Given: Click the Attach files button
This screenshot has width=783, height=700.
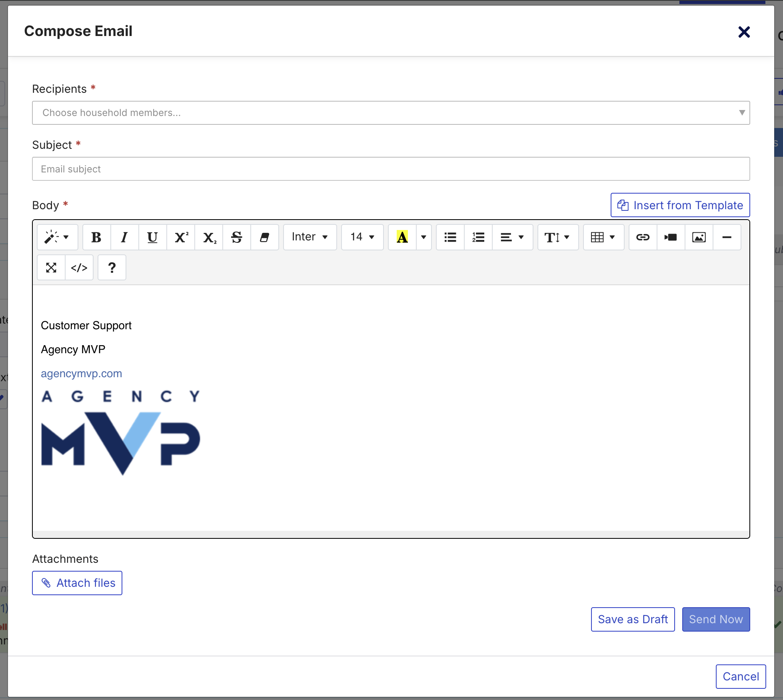Looking at the screenshot, I should pos(77,583).
